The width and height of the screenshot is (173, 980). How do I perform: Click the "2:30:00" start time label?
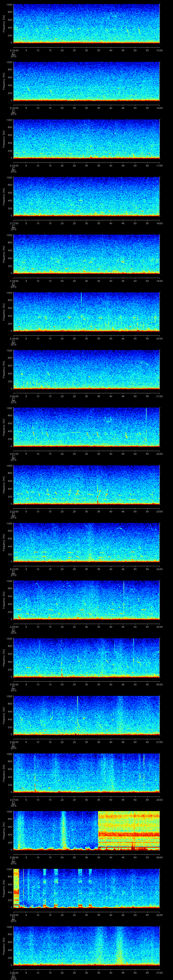pos(14,972)
